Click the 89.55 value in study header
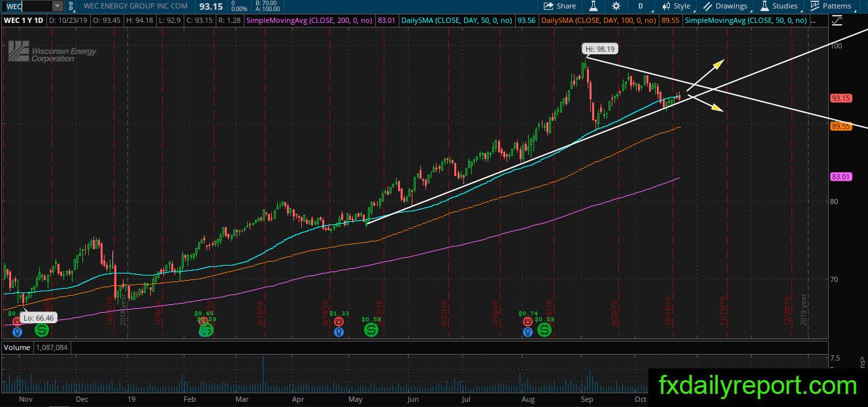The height and width of the screenshot is (407, 868). click(671, 20)
